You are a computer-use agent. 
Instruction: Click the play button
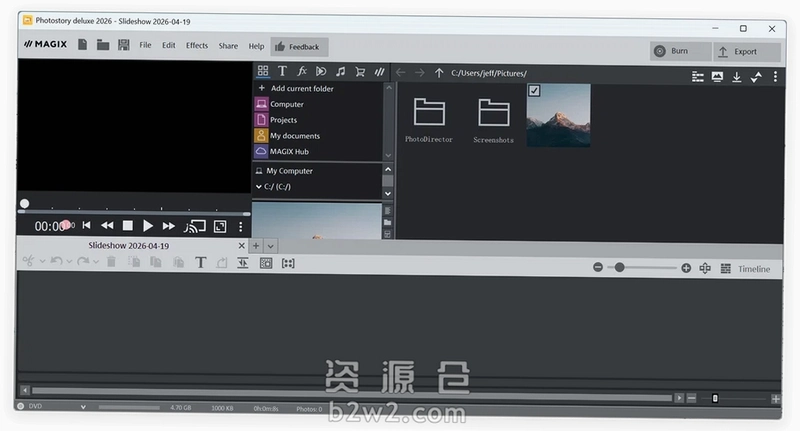[x=147, y=225]
